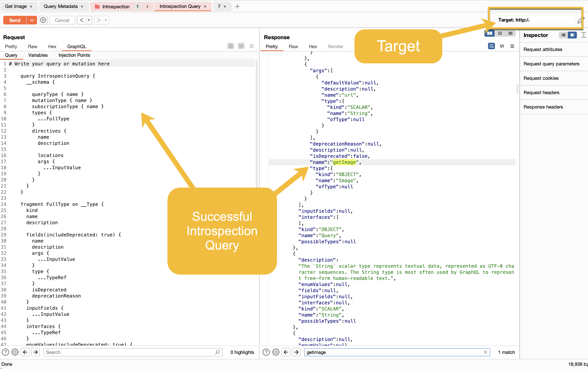Click request search help icon
Viewport: 588px width, 369px height.
coord(5,352)
